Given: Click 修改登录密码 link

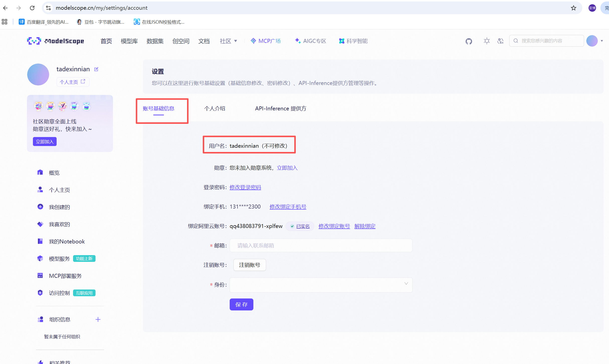Looking at the screenshot, I should (x=245, y=187).
